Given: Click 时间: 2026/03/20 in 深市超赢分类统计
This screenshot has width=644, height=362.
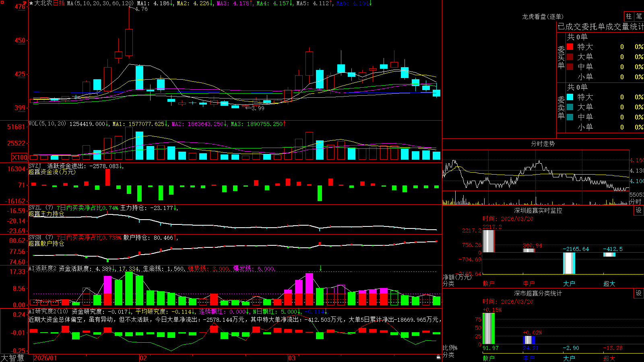Looking at the screenshot, I should pos(508,302).
